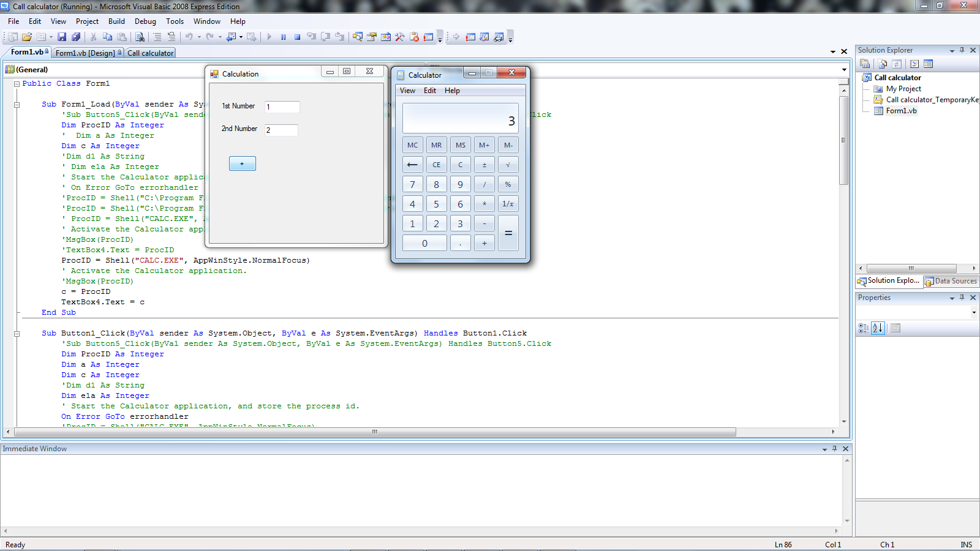Paste using the toolbar clipboard icon
Image resolution: width=980 pixels, height=551 pixels.
point(122,37)
